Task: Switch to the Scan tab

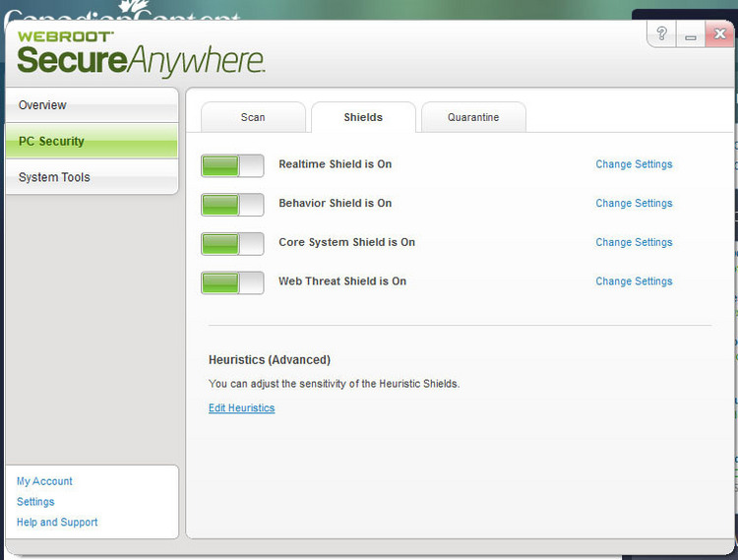Action: tap(253, 117)
